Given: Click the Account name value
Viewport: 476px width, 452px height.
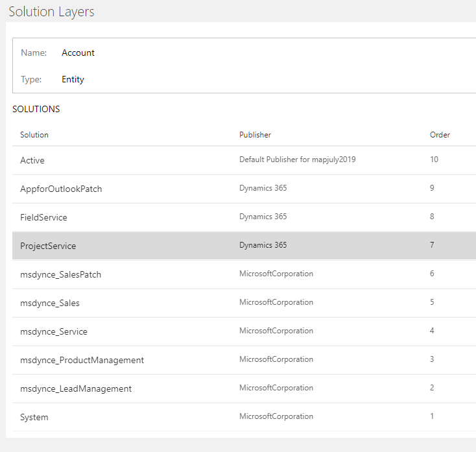Looking at the screenshot, I should pyautogui.click(x=78, y=53).
